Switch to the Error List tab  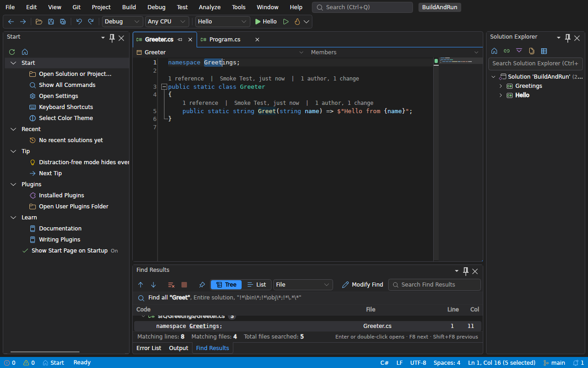(x=149, y=348)
